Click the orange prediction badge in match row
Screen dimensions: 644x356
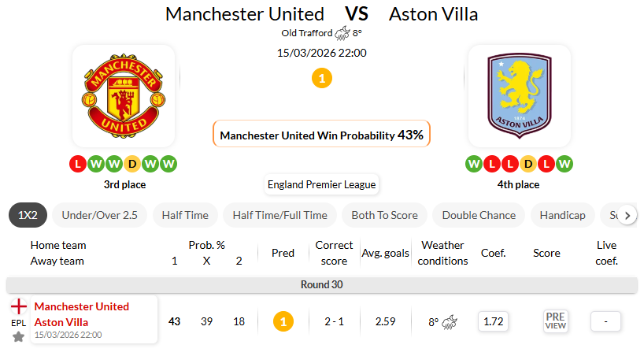pos(283,321)
